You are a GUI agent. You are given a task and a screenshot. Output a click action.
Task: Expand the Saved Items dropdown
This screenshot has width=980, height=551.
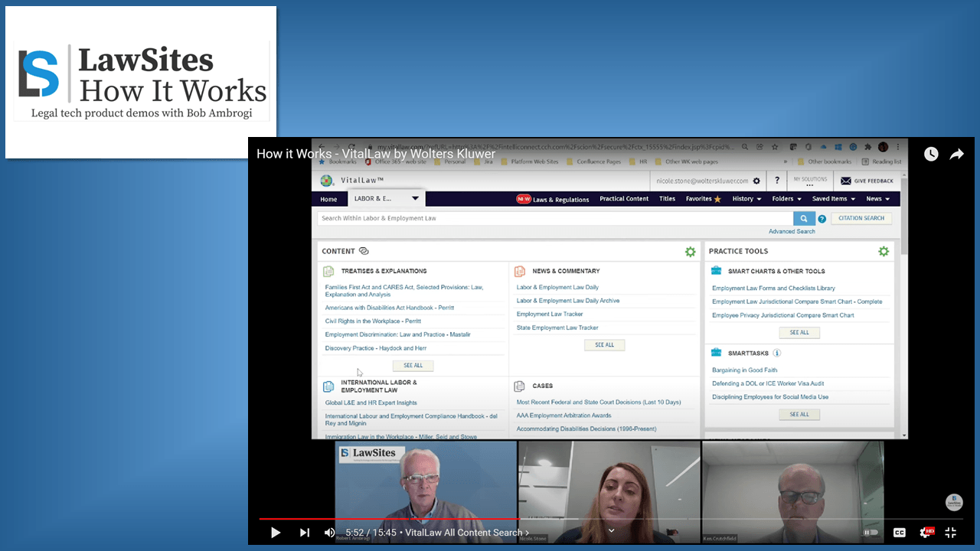(834, 199)
